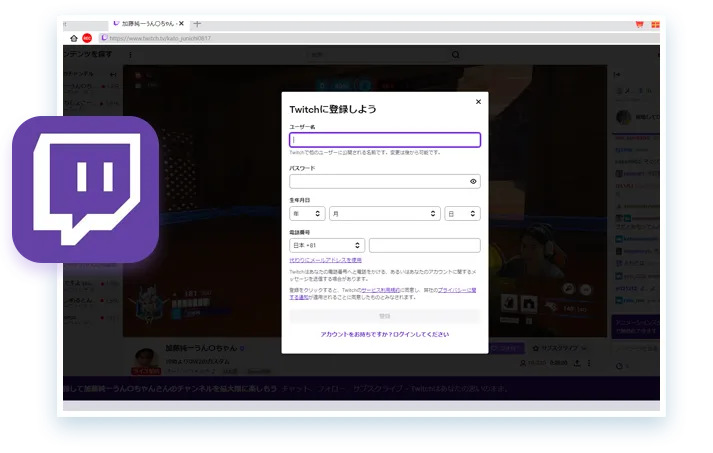This screenshot has height=453, width=713.
Task: Close the 加藤純一 browser tab
Action: tap(181, 23)
